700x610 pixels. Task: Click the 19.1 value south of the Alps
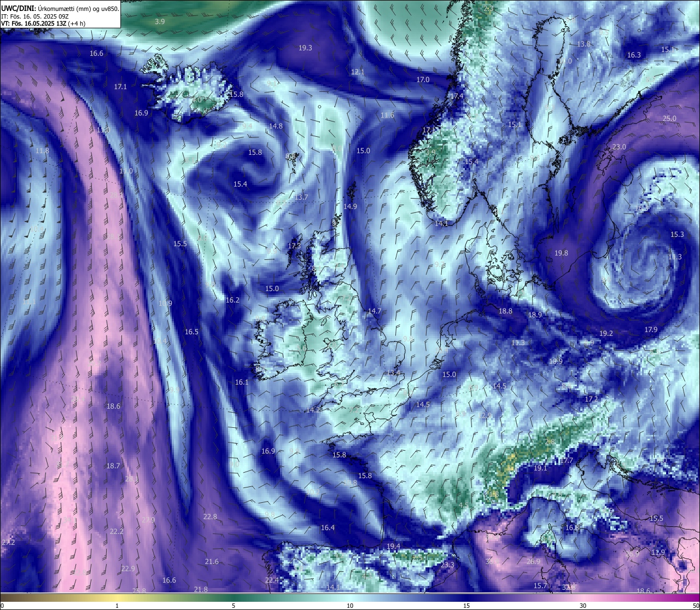540,468
